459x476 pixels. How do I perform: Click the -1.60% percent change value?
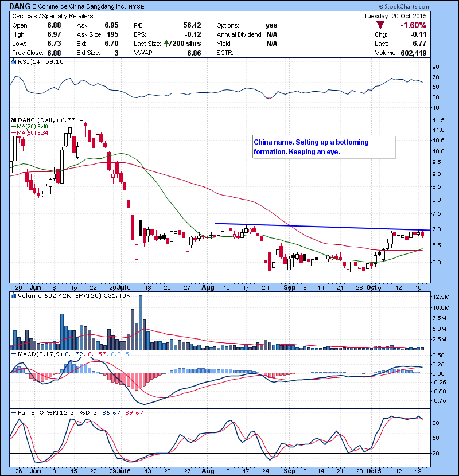coord(414,25)
